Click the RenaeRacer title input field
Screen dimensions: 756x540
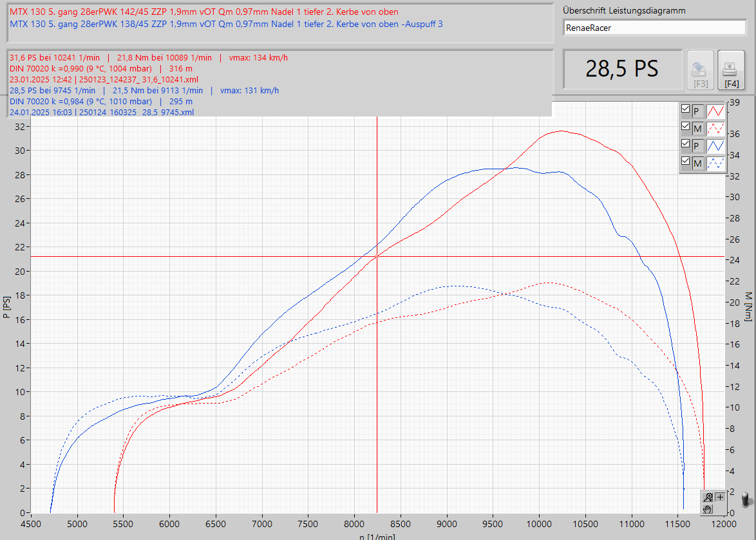[x=654, y=28]
